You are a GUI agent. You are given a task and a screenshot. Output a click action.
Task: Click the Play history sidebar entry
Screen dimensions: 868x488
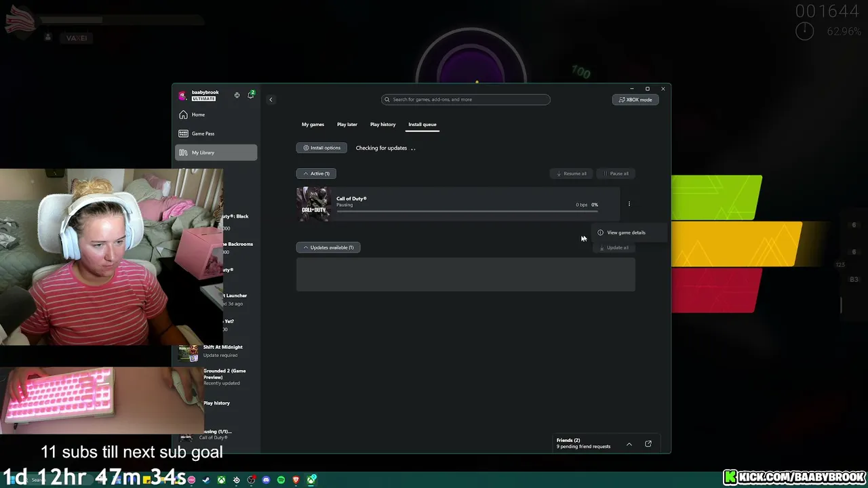(x=216, y=403)
